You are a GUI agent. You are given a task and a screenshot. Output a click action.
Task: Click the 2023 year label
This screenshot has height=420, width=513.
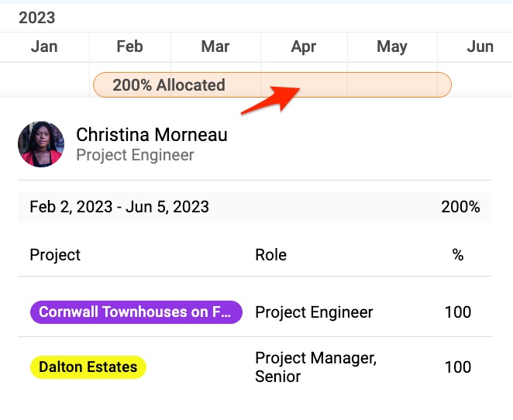click(37, 18)
